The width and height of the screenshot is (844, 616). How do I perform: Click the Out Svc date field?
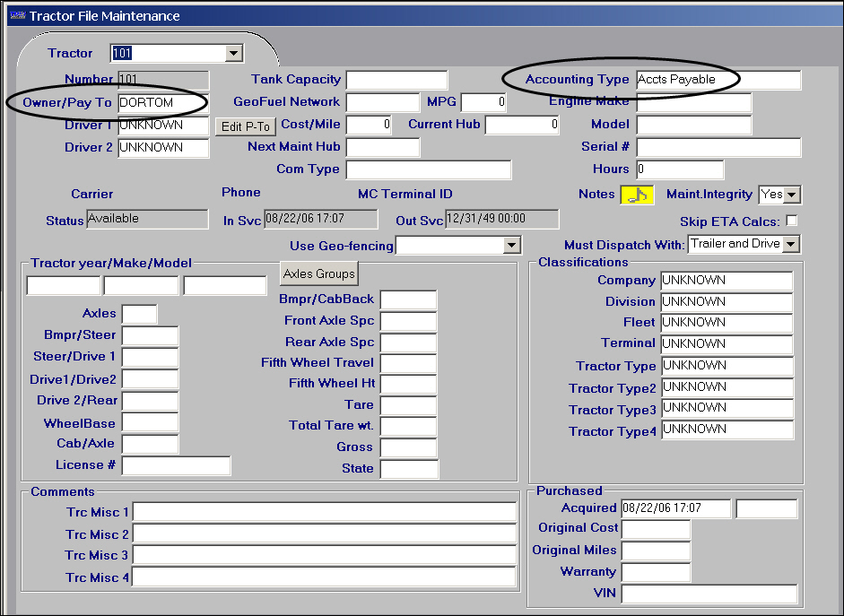point(502,219)
